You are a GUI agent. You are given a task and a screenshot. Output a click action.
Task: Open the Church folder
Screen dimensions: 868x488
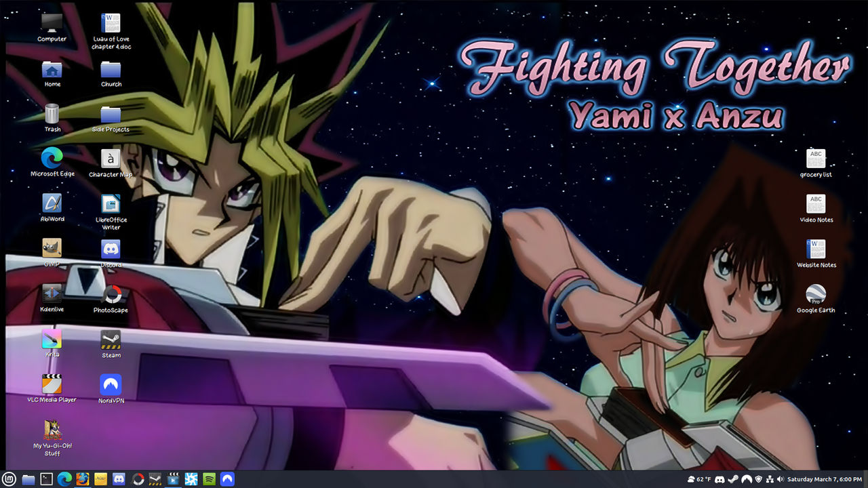point(111,74)
